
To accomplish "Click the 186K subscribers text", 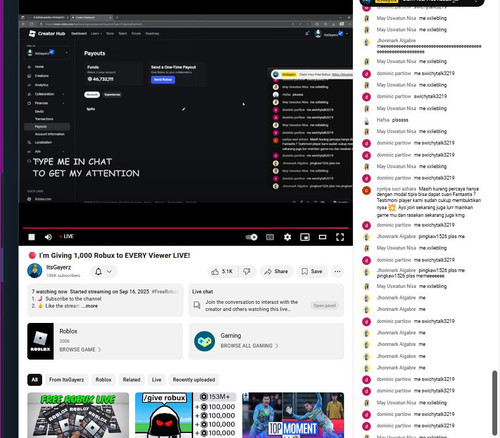I will pyautogui.click(x=63, y=275).
